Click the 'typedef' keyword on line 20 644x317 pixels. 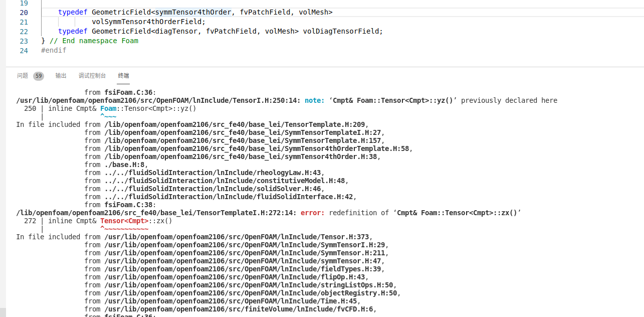73,12
